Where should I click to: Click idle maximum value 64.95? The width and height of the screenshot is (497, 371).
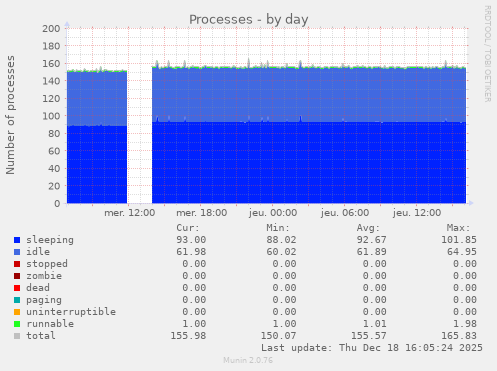[x=462, y=252]
